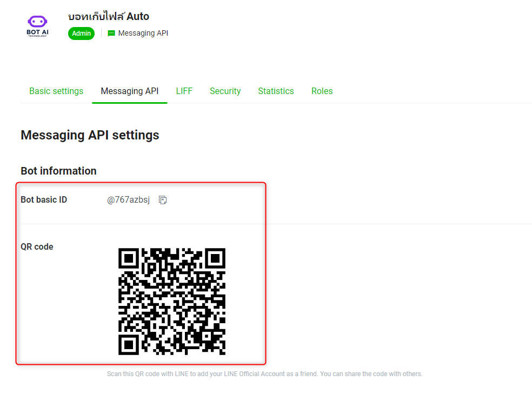Open the Statistics tab
532x394 pixels.
pos(276,91)
